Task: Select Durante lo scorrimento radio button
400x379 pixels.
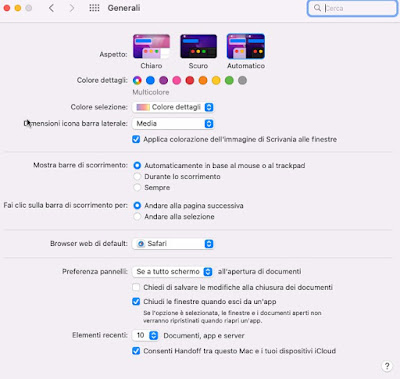Action: (137, 176)
